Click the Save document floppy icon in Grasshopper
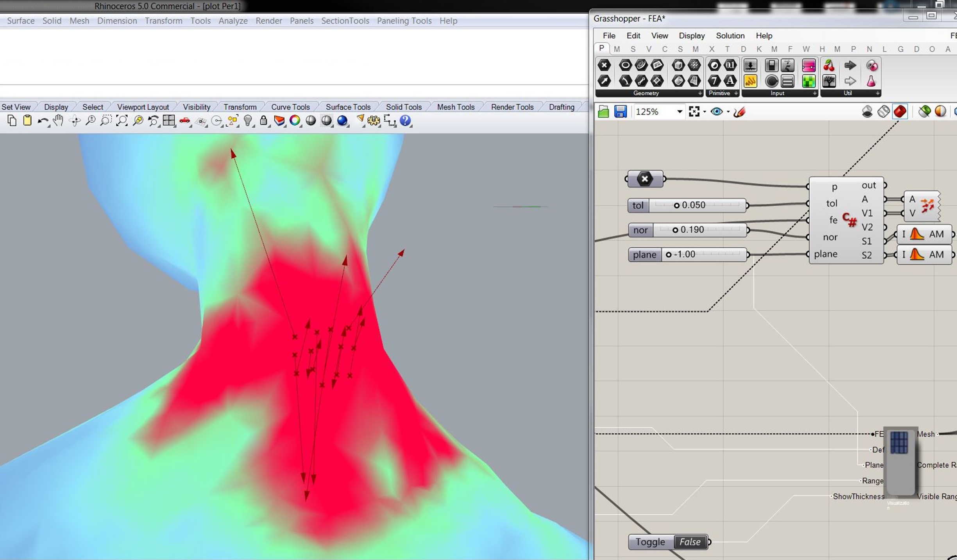 620,112
